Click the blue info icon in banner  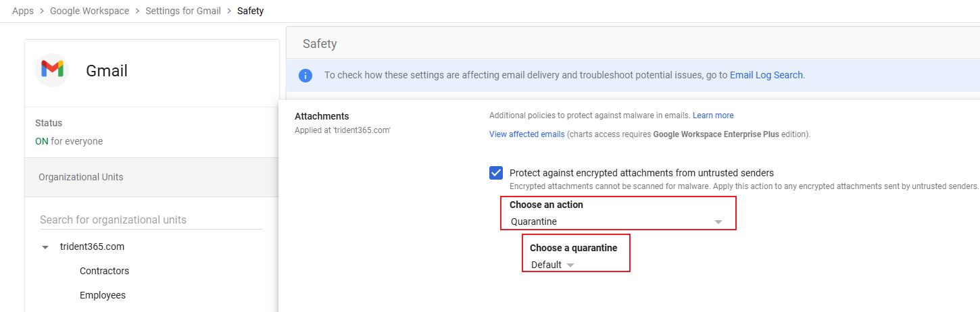[x=305, y=76]
